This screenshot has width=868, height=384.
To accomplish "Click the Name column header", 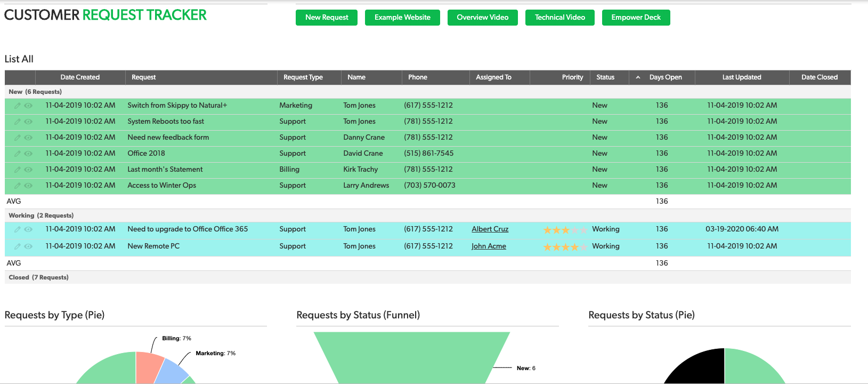I will point(356,77).
